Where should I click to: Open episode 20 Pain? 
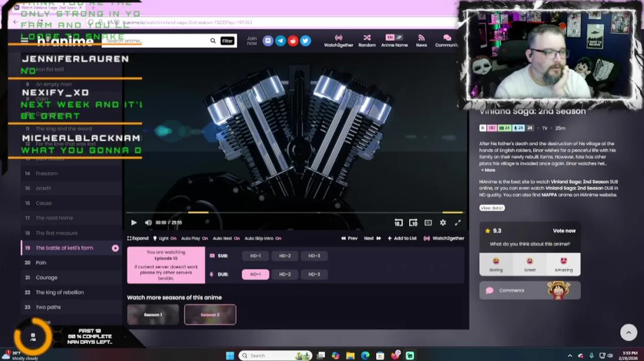(x=71, y=263)
